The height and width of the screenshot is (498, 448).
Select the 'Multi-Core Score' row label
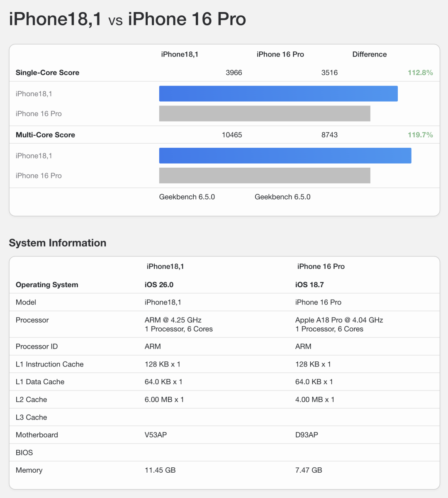tap(45, 135)
